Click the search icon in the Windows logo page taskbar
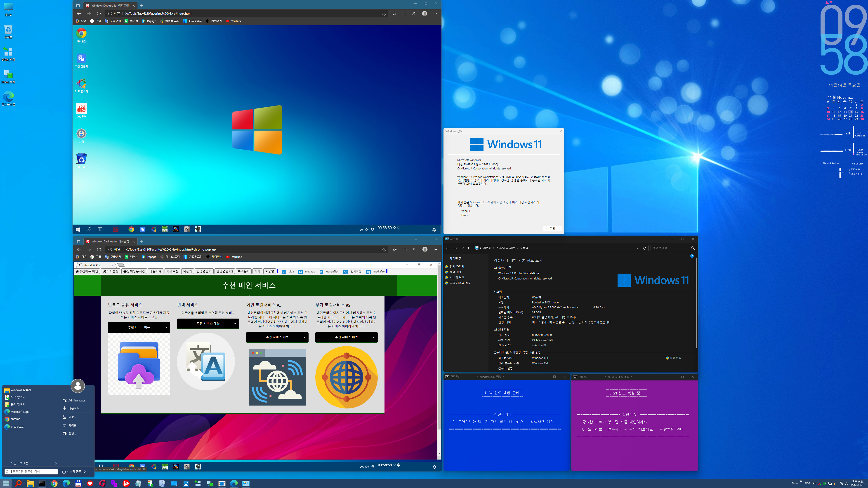Image resolution: width=868 pixels, height=488 pixels. coord(89,229)
